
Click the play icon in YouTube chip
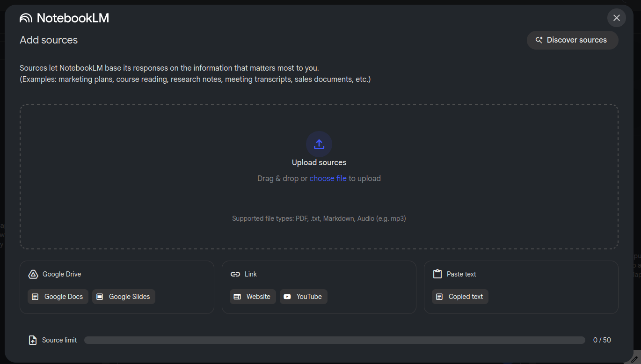pos(287,297)
